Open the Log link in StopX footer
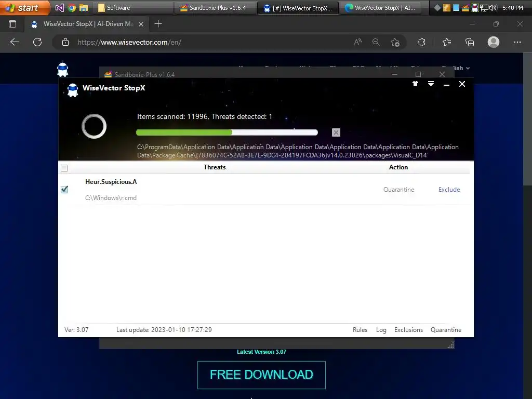The width and height of the screenshot is (532, 399). [x=381, y=330]
